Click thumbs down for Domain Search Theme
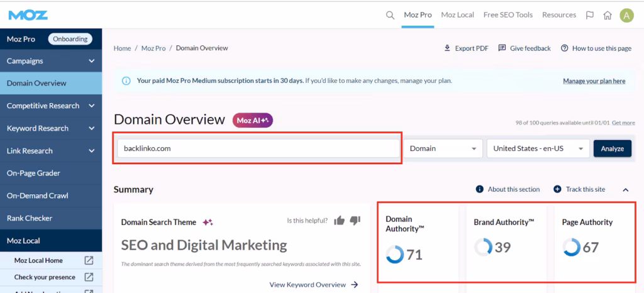 click(355, 221)
